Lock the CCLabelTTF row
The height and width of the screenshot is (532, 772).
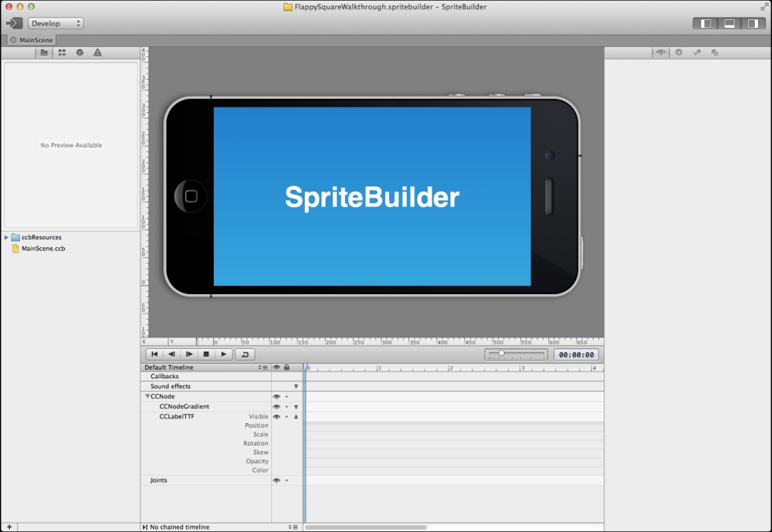[x=286, y=417]
